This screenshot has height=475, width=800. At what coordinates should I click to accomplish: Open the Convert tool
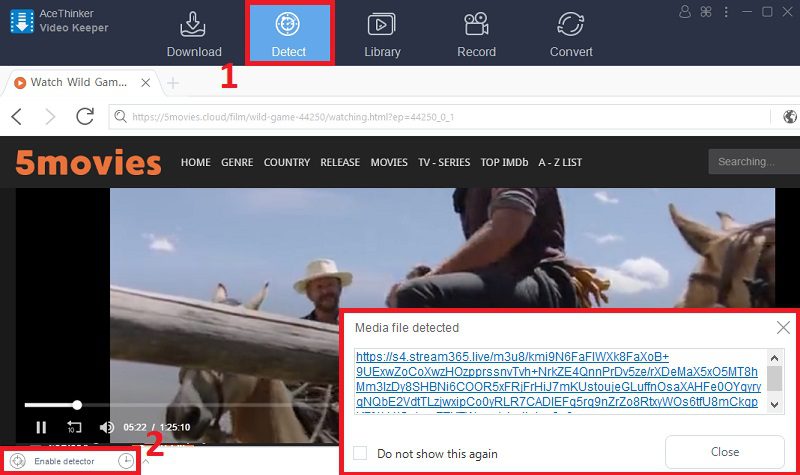coord(570,34)
